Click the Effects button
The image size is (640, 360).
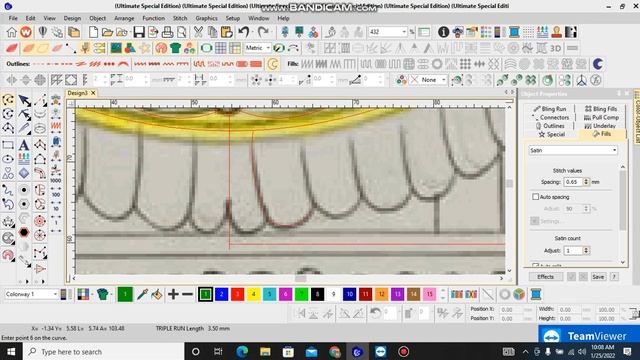[545, 277]
